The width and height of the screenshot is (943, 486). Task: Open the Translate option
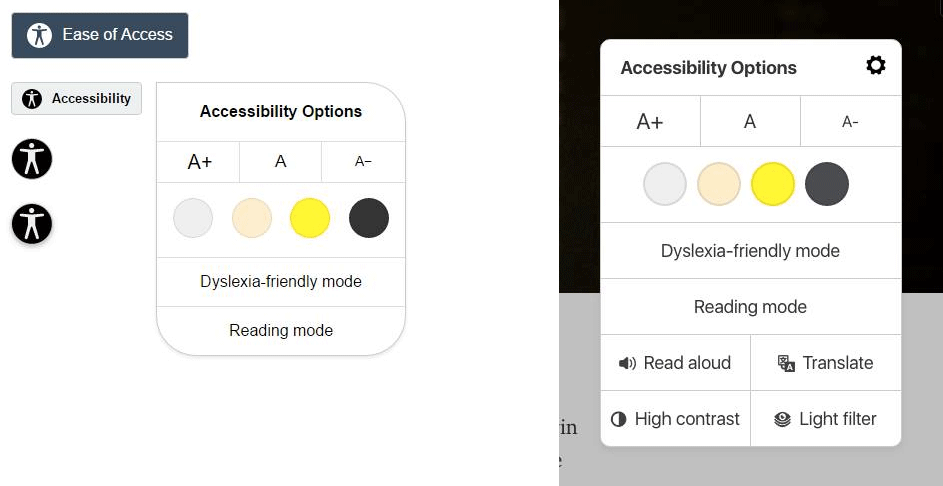[x=826, y=363]
